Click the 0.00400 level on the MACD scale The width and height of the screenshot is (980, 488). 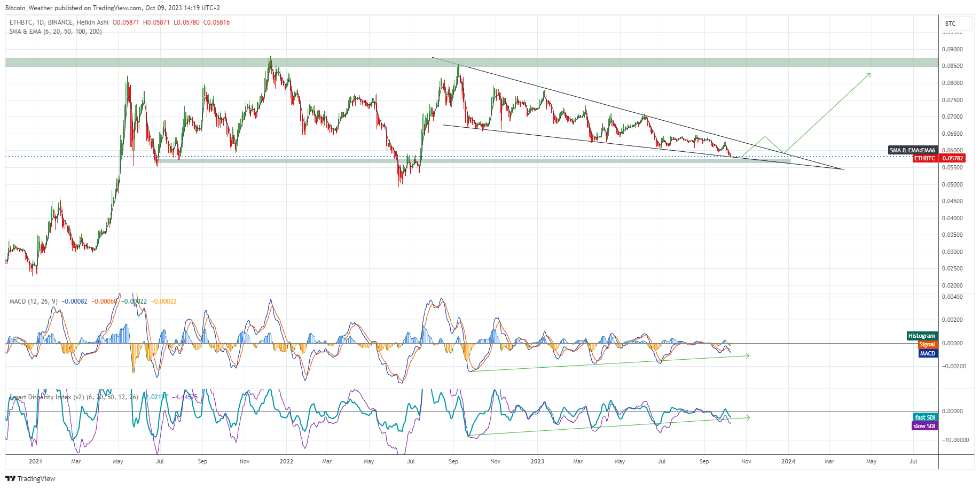952,297
